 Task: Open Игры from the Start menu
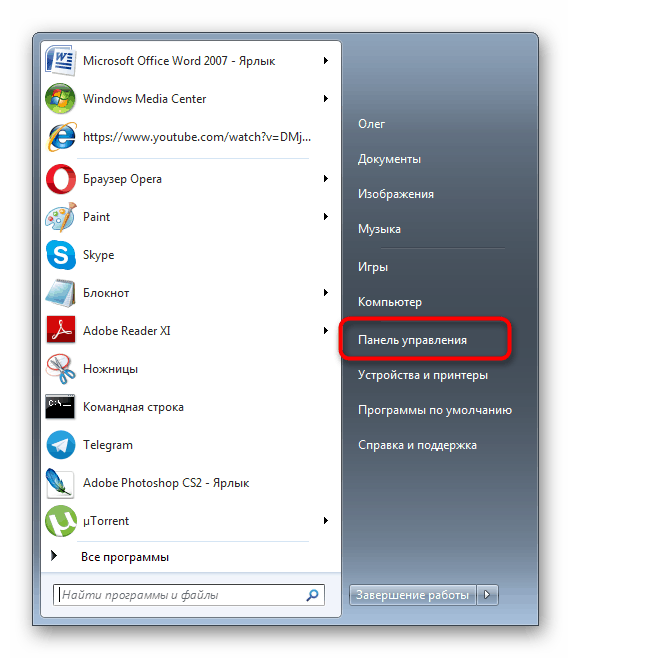point(373,267)
